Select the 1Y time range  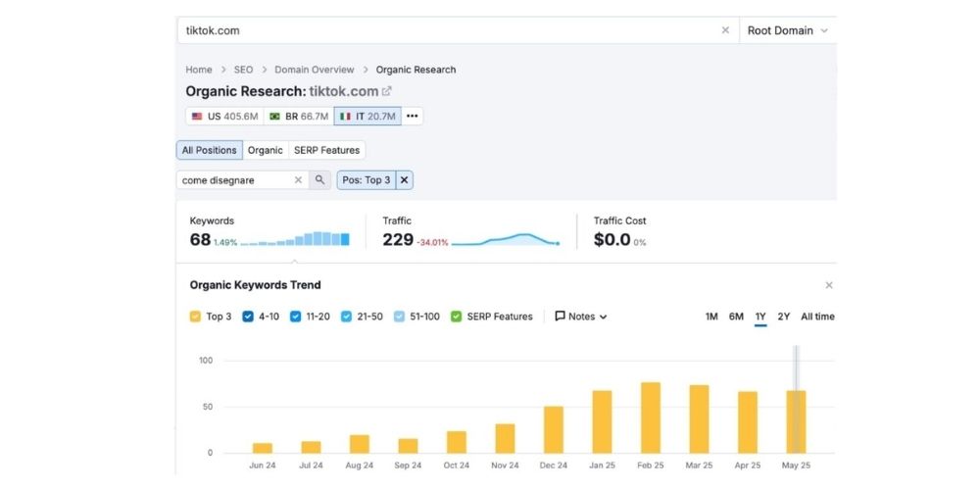pyautogui.click(x=760, y=317)
